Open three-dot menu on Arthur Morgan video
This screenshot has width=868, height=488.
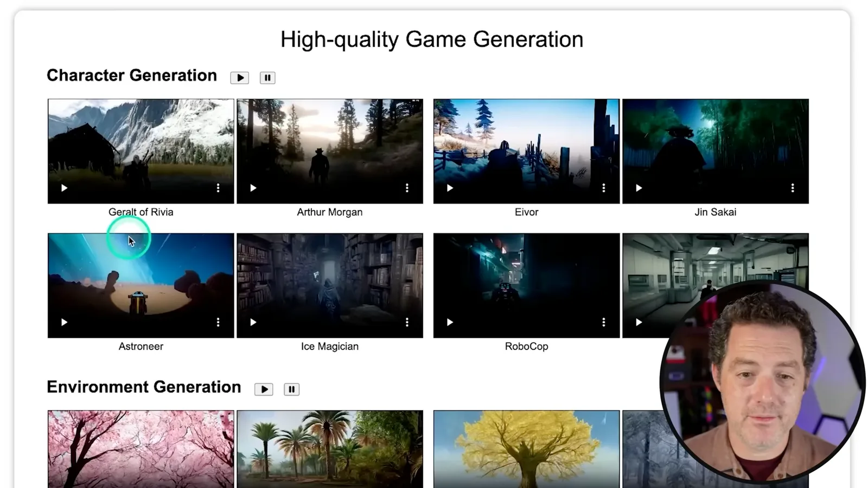click(x=407, y=188)
